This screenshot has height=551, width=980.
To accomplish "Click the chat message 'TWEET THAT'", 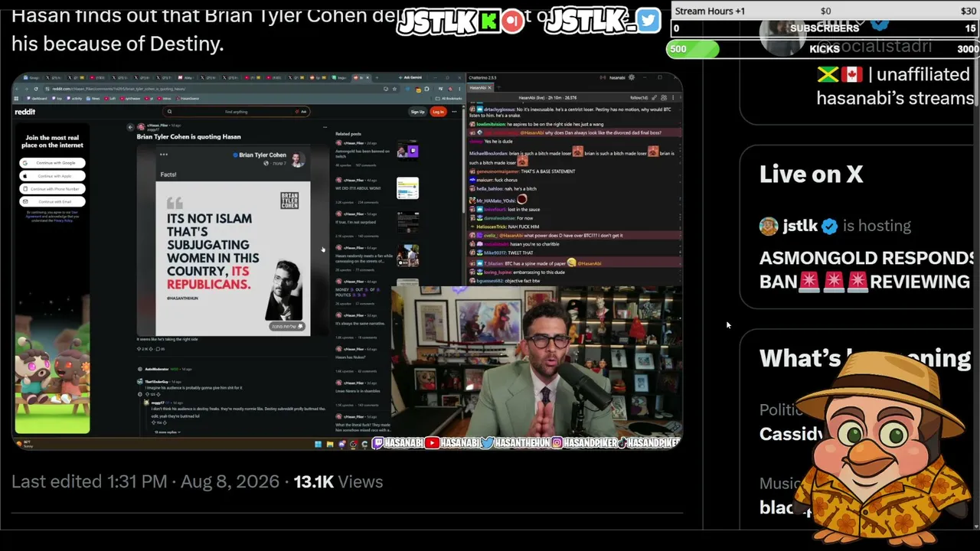I will pyautogui.click(x=520, y=253).
